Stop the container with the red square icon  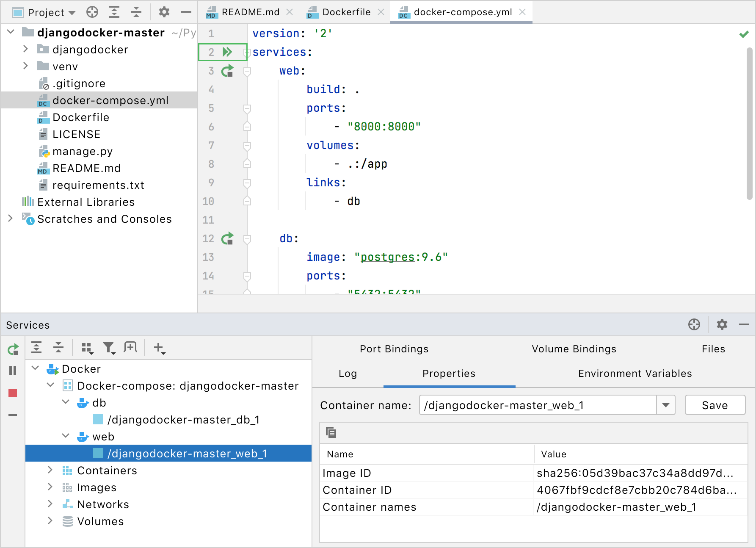click(x=12, y=393)
